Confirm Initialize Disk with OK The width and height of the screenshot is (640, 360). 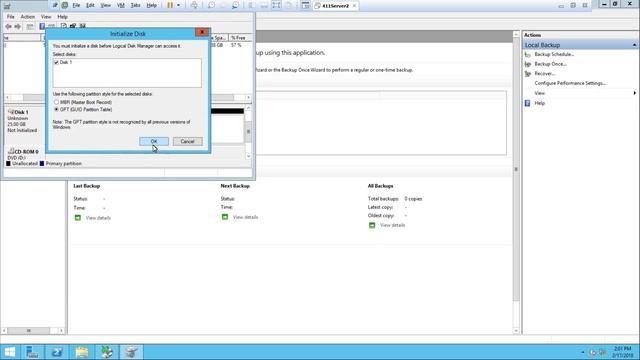(154, 141)
